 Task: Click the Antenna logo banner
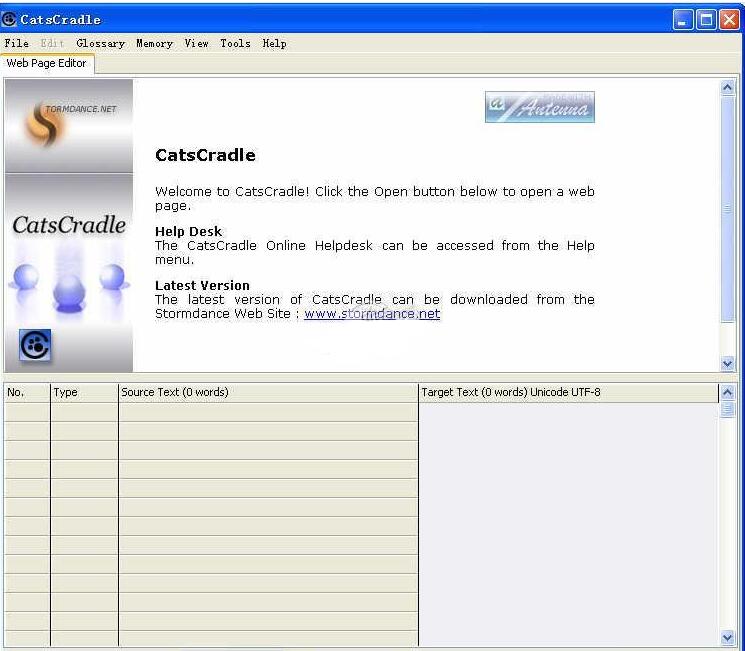tap(540, 107)
